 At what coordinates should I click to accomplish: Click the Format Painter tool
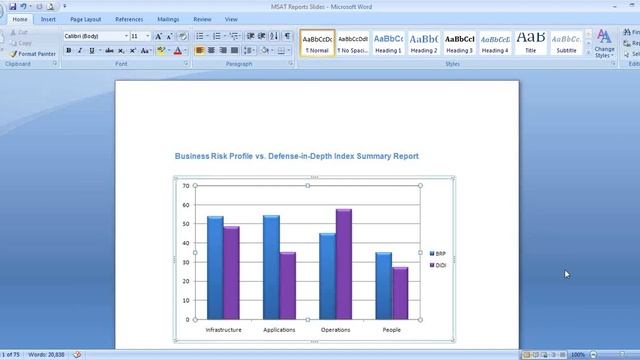(33, 54)
